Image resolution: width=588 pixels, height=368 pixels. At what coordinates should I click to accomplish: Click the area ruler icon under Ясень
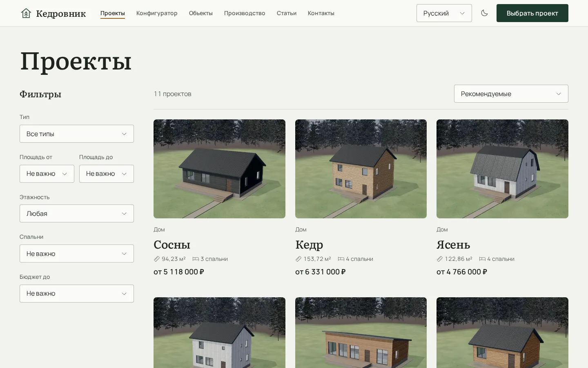[x=440, y=259]
